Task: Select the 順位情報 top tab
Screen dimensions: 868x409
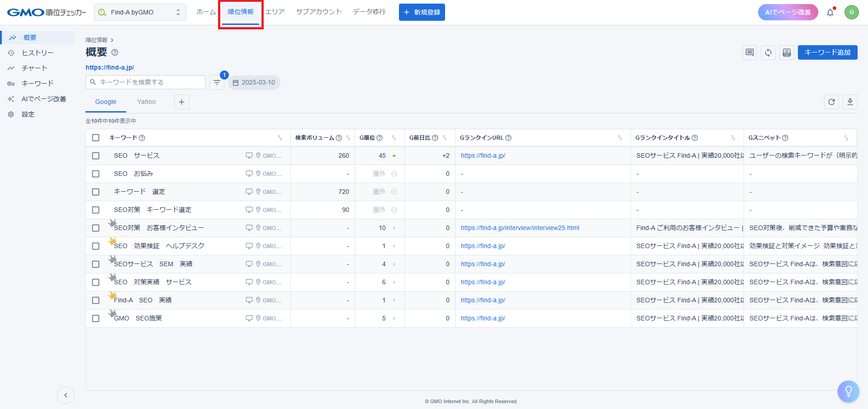Action: pos(241,12)
